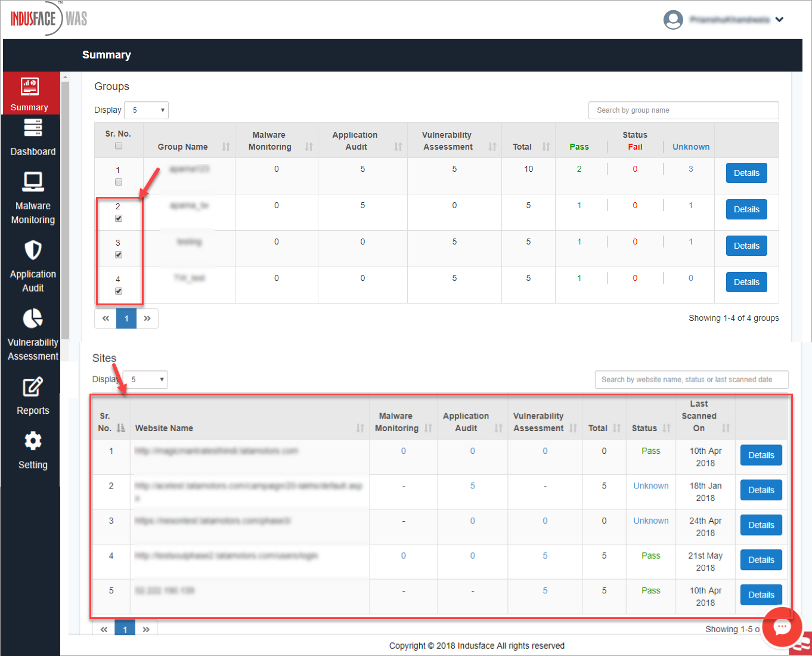Sort groups by Application Audit column
The width and height of the screenshot is (812, 656).
click(x=398, y=147)
